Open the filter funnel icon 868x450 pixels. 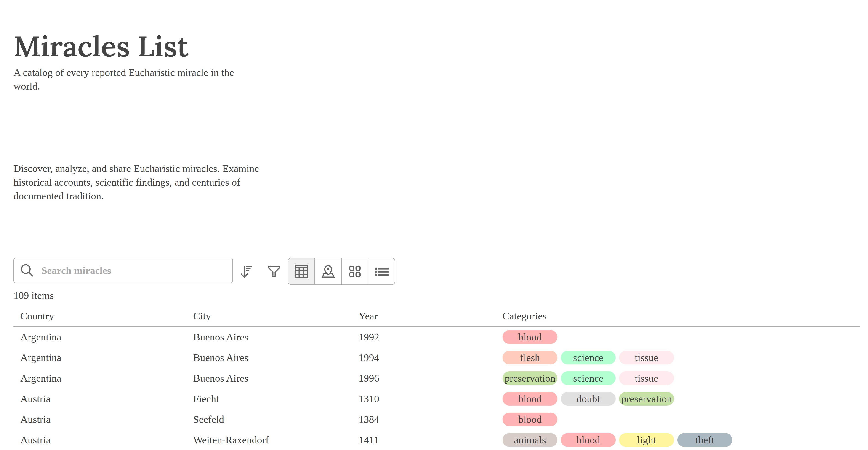(x=274, y=271)
